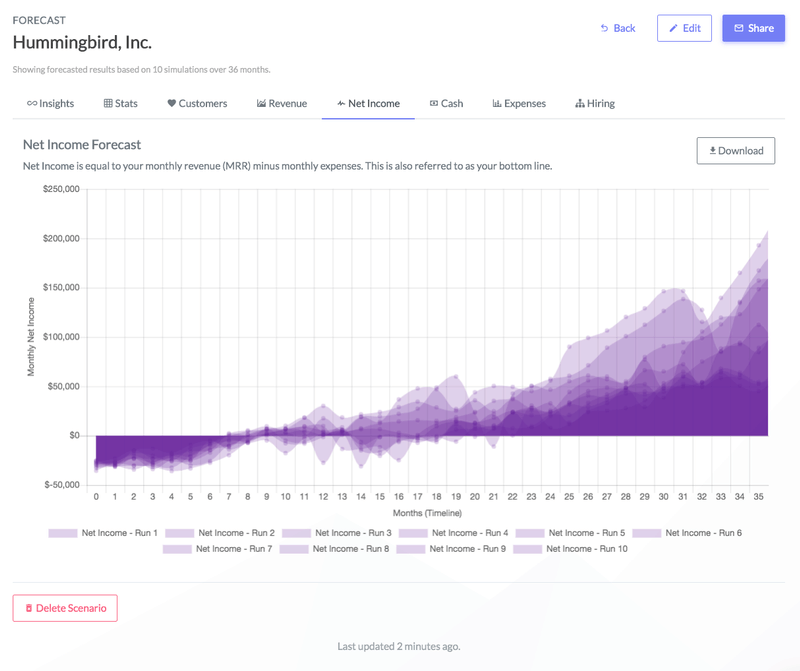Download the Net Income chart
This screenshot has height=671, width=800.
pos(735,151)
